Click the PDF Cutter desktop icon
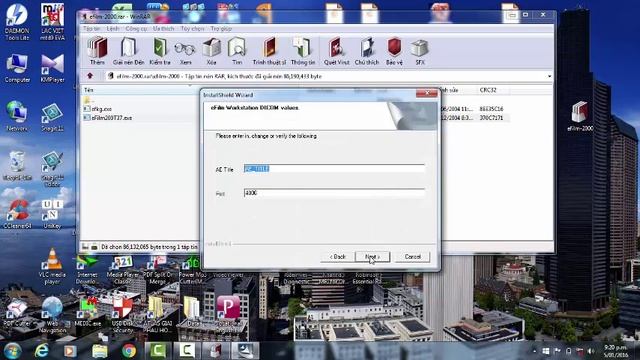This screenshot has width=640, height=360. click(x=17, y=313)
